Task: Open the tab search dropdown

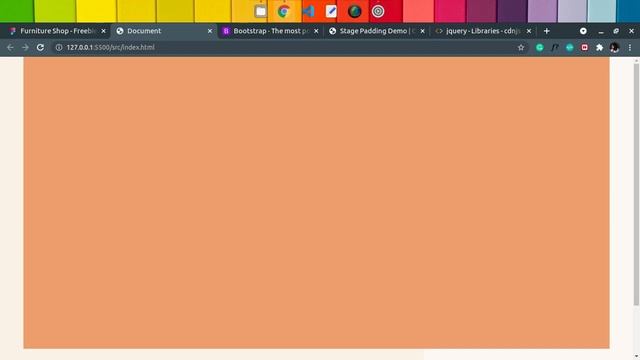Action: (x=583, y=31)
